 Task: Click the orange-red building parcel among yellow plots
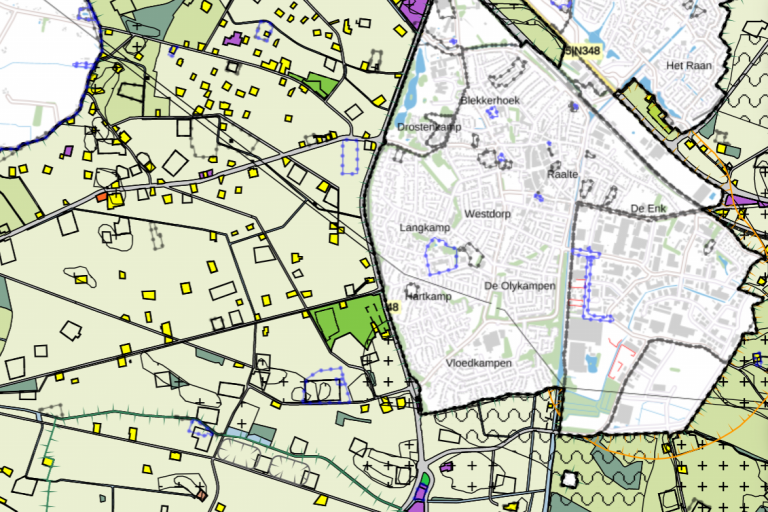coord(101,197)
